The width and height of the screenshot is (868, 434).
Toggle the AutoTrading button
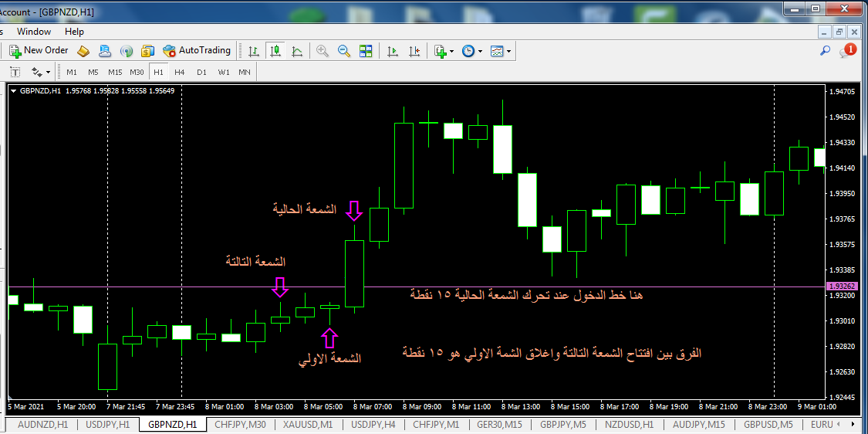coord(197,50)
